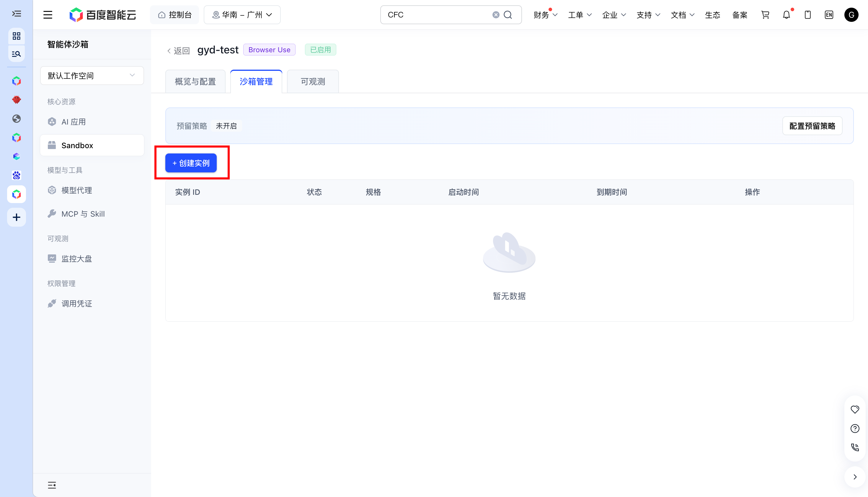Expand the 财务 menu

coord(545,15)
